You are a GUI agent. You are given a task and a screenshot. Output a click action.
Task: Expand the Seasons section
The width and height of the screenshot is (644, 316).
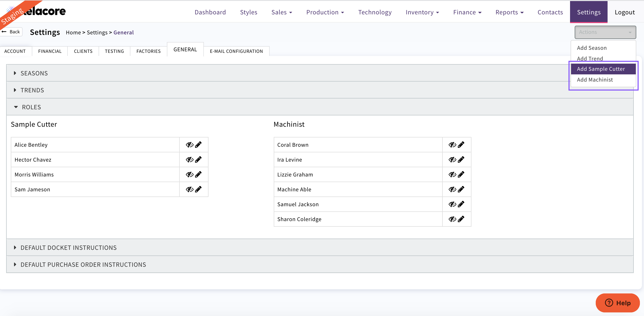point(34,73)
